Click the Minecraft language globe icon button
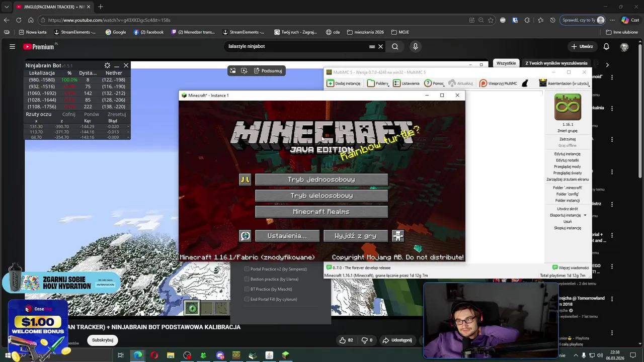This screenshot has height=362, width=644. coord(245,236)
